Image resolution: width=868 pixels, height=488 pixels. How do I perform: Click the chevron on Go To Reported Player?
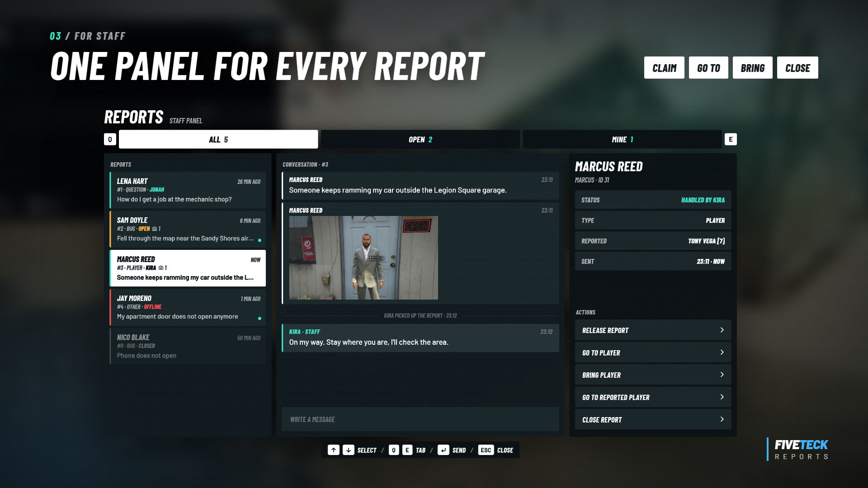(x=722, y=397)
